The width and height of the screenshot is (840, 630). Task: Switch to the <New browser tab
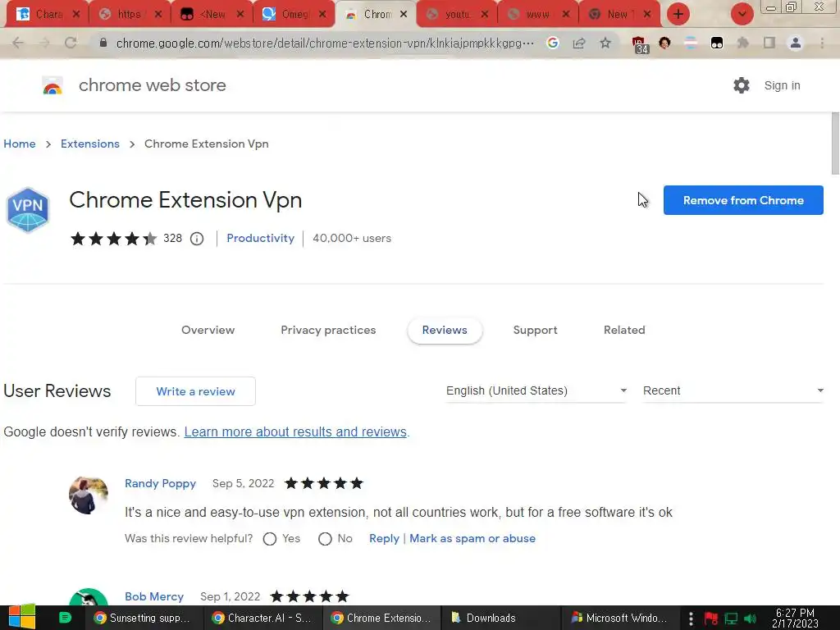pos(210,15)
